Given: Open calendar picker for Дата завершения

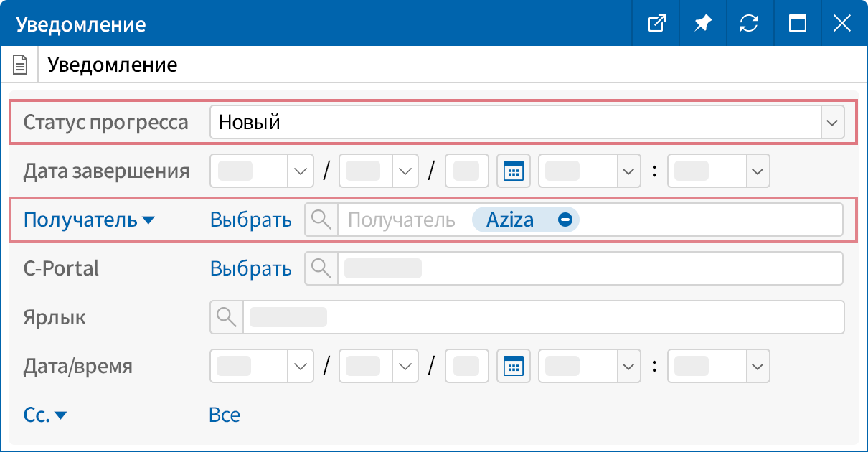Looking at the screenshot, I should (514, 171).
